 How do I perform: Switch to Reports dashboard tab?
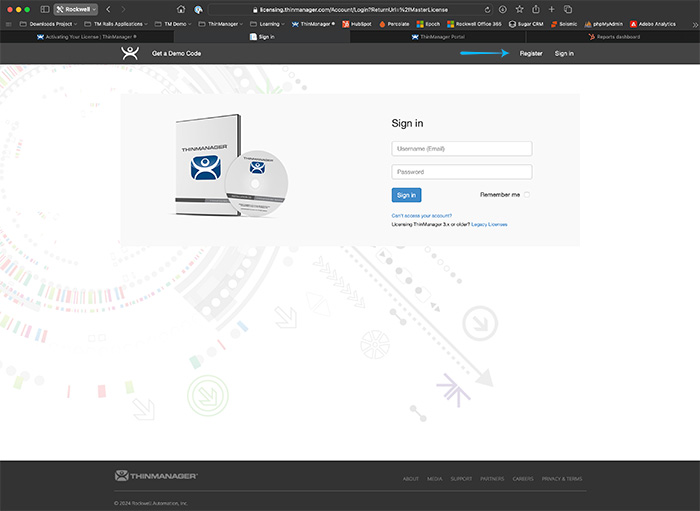[x=613, y=37]
